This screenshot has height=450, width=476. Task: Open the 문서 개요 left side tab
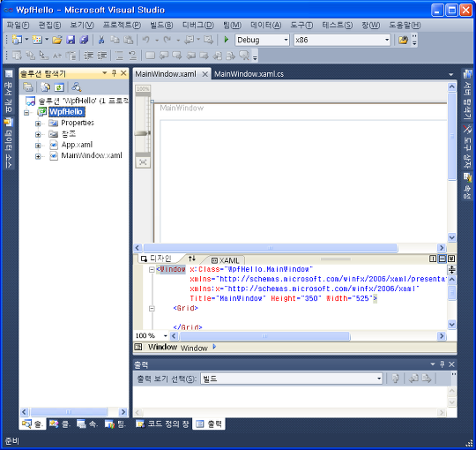9,91
